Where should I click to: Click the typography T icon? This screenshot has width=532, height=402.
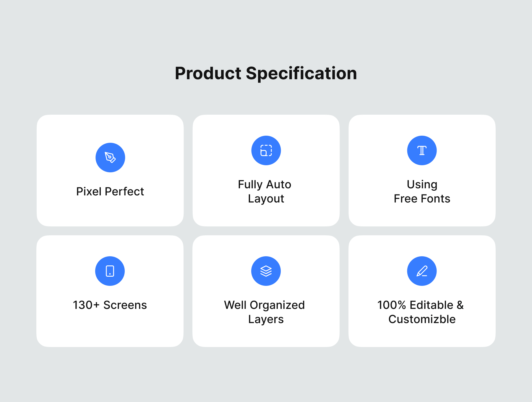[x=422, y=150]
